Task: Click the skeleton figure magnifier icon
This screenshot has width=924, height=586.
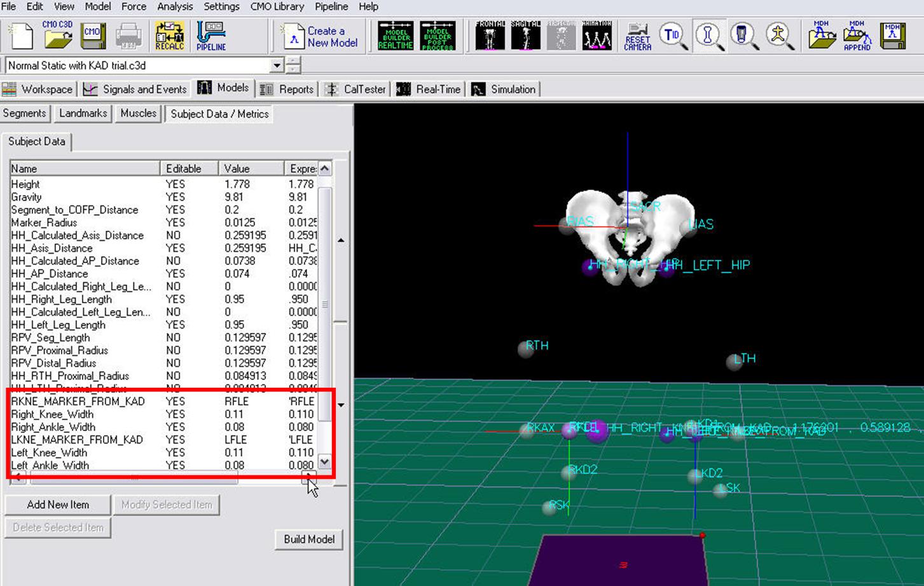Action: 779,36
